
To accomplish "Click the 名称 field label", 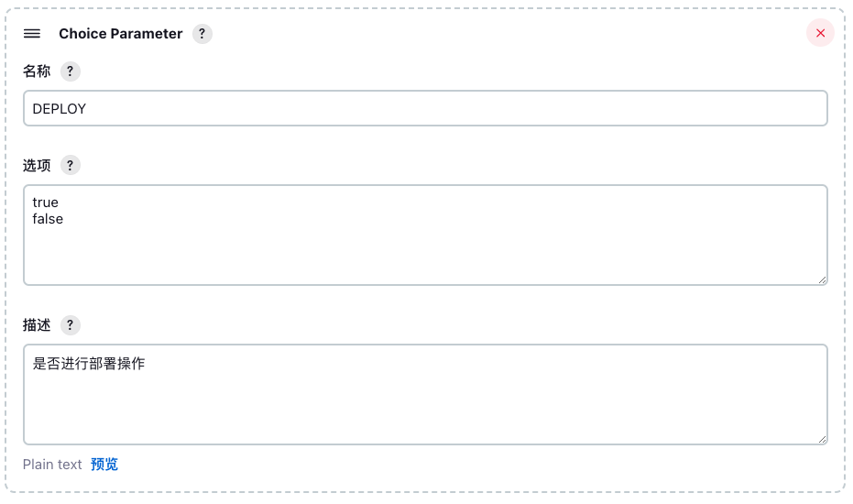I will click(x=37, y=71).
